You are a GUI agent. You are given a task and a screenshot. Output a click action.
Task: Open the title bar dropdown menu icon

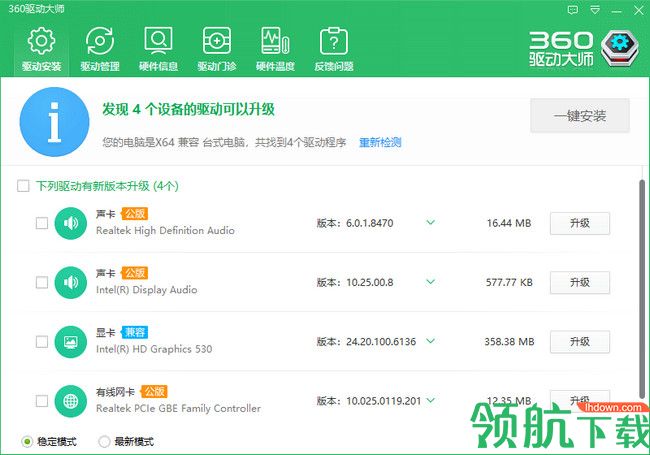(595, 10)
